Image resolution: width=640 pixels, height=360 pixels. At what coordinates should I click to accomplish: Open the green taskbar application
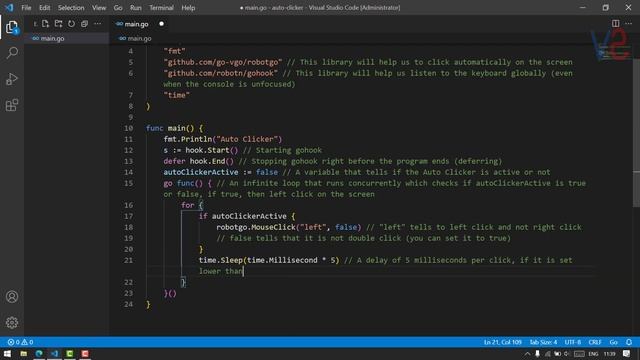70,353
